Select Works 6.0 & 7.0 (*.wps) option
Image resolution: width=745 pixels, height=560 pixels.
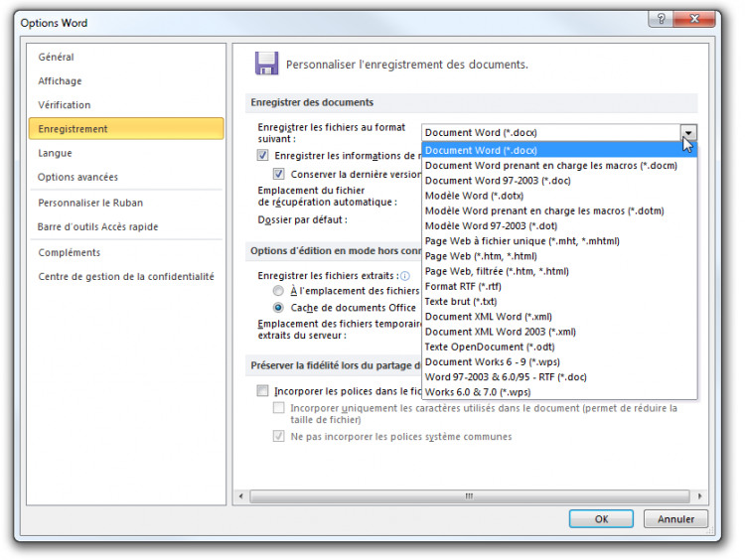pyautogui.click(x=559, y=392)
